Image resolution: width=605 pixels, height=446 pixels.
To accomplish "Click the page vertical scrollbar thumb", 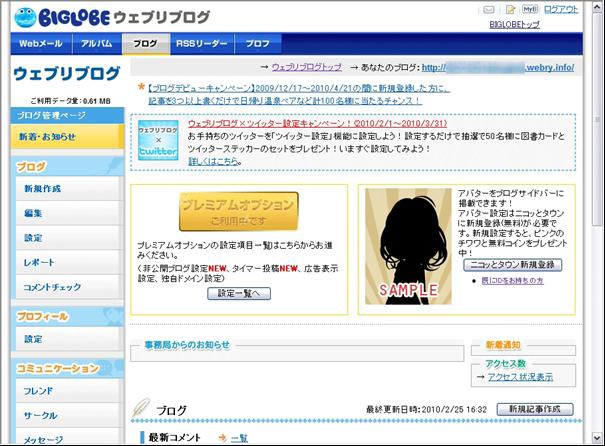I will coord(597,120).
